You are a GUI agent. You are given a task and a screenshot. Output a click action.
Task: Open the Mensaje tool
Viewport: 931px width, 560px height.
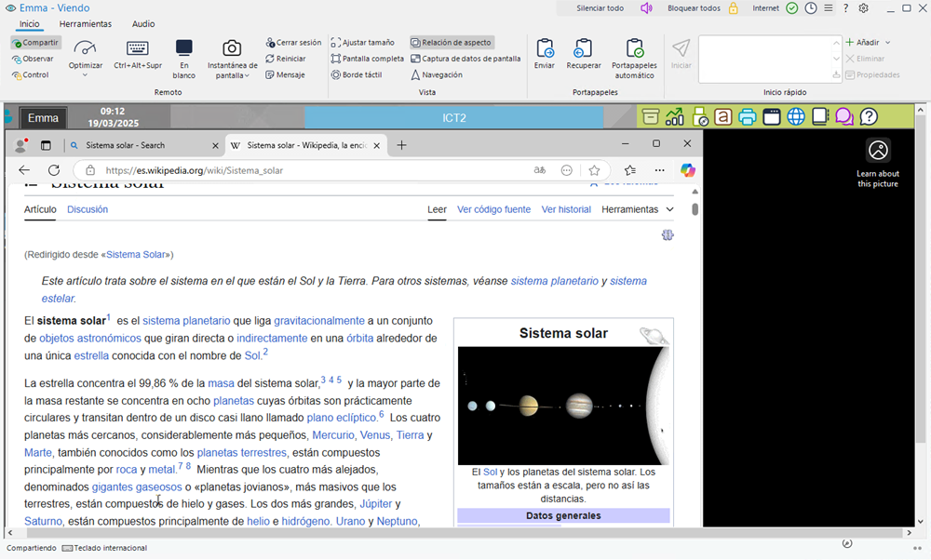click(285, 74)
